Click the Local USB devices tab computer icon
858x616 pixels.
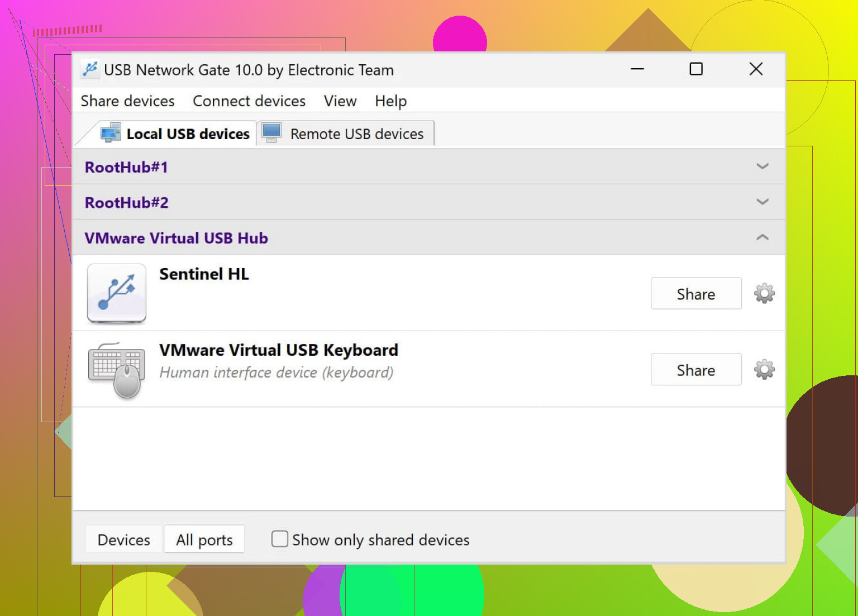click(111, 133)
